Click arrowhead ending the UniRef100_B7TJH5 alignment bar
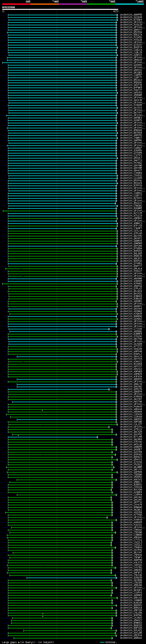Image resolution: width=146 pixels, height=644 pixels. 98,437
